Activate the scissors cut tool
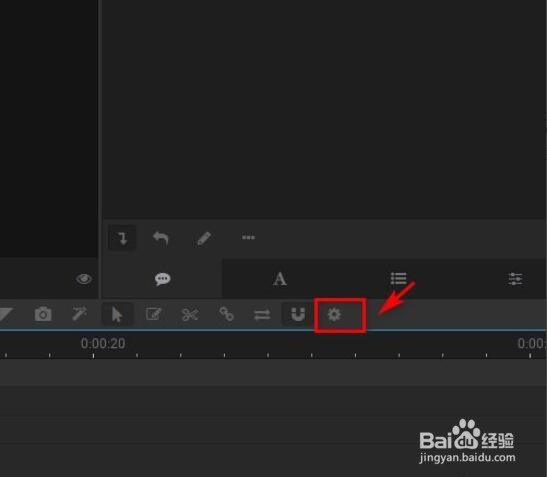The width and height of the screenshot is (547, 477). coord(190,314)
